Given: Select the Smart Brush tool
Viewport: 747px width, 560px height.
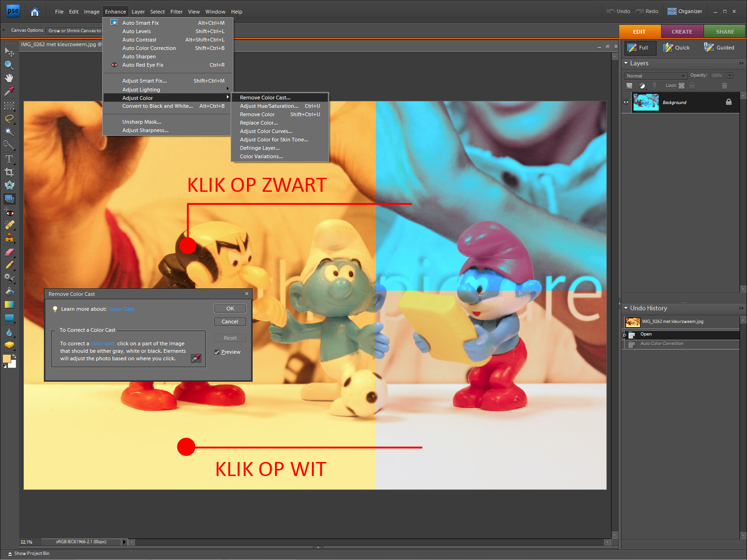Looking at the screenshot, I should pyautogui.click(x=9, y=278).
